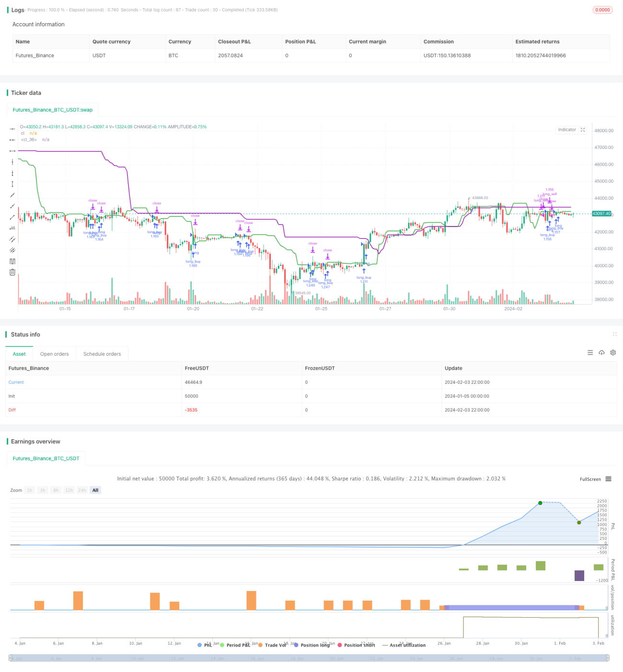The height and width of the screenshot is (672, 623).
Task: Select the price line ruler tool
Action: (12, 228)
